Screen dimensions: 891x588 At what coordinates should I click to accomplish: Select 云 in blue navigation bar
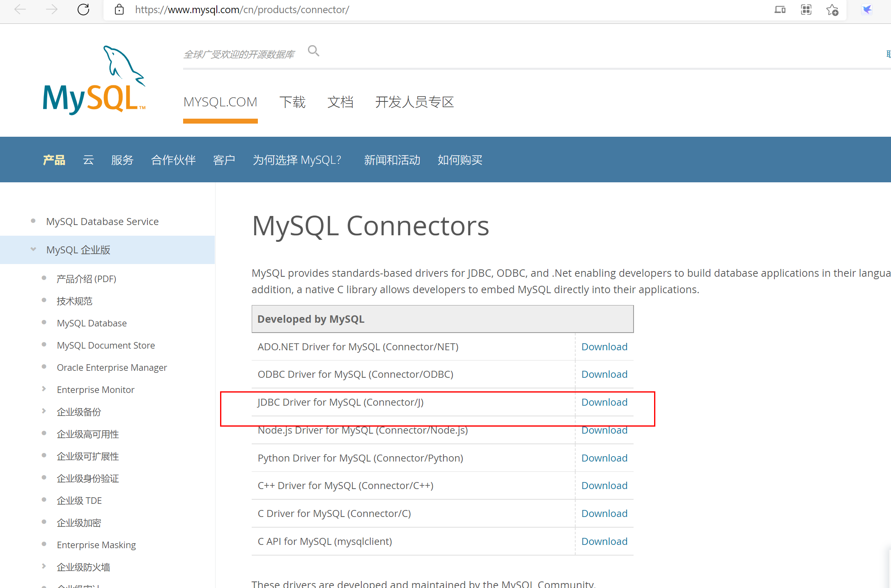88,160
